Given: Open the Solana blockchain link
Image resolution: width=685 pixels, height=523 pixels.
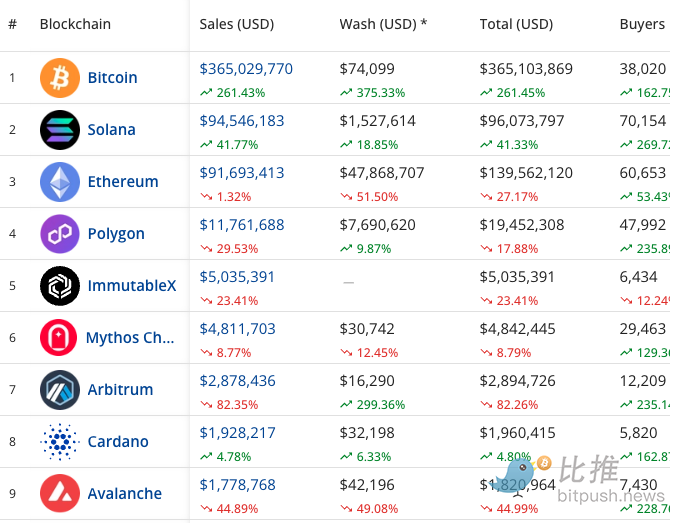Looking at the screenshot, I should pos(111,130).
